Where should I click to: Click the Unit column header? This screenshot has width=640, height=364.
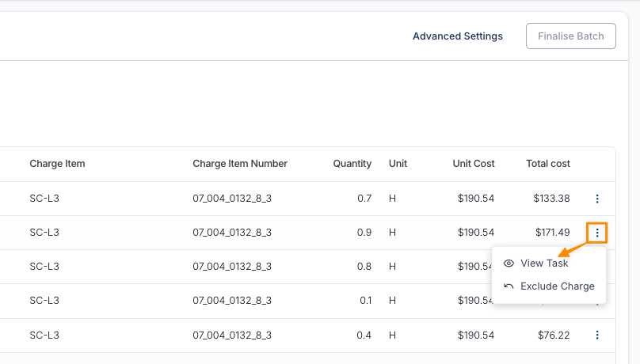pos(398,164)
